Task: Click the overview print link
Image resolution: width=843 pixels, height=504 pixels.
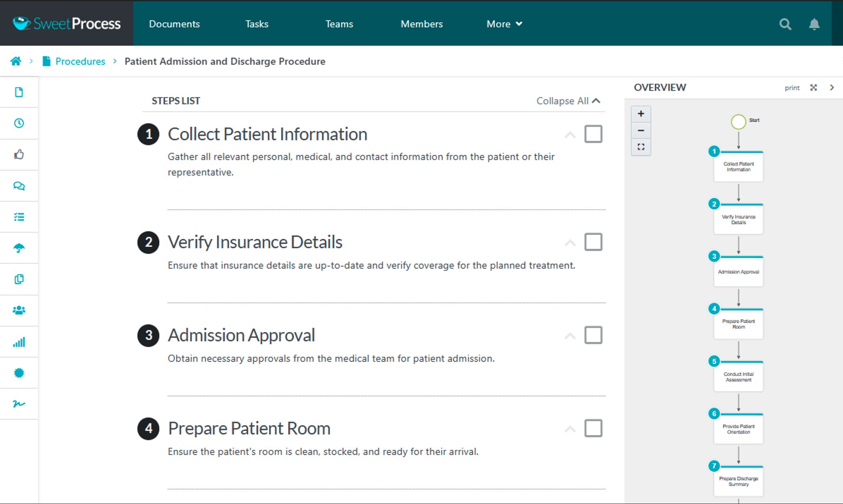Action: point(792,88)
